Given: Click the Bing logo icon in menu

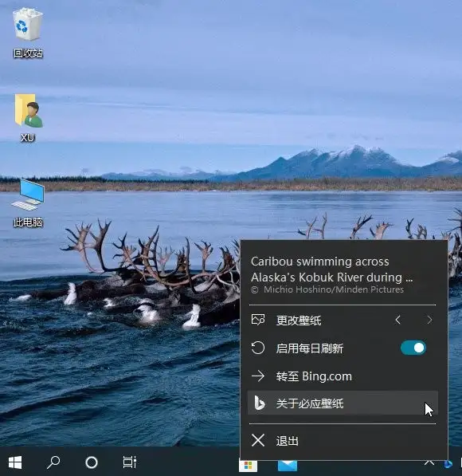Looking at the screenshot, I should tap(260, 403).
